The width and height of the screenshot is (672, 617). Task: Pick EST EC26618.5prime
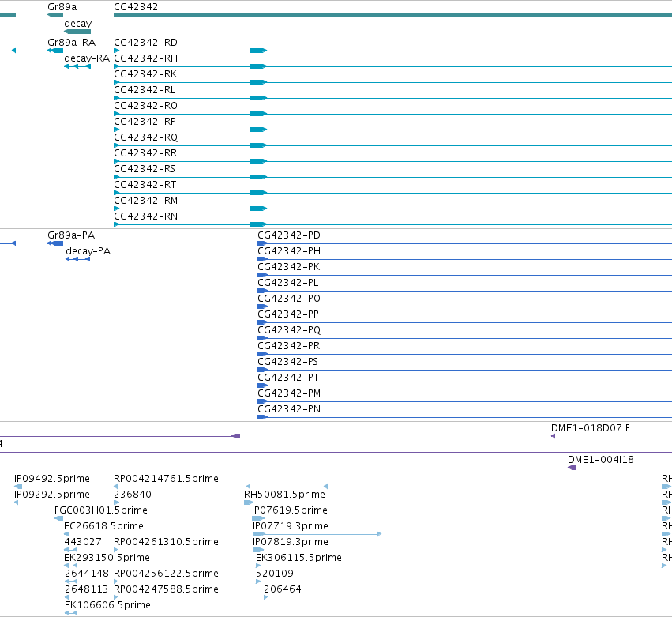click(103, 526)
